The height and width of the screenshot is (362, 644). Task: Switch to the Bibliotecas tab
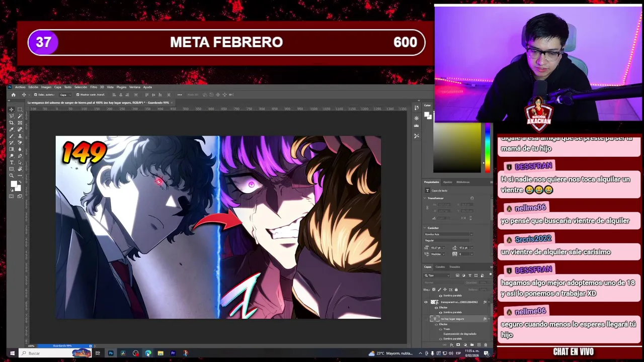click(x=463, y=182)
